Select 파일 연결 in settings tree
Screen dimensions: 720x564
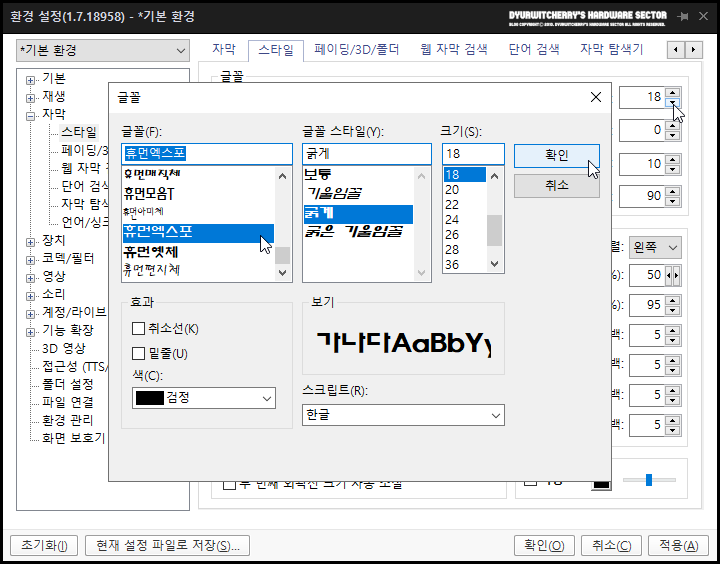[x=68, y=402]
